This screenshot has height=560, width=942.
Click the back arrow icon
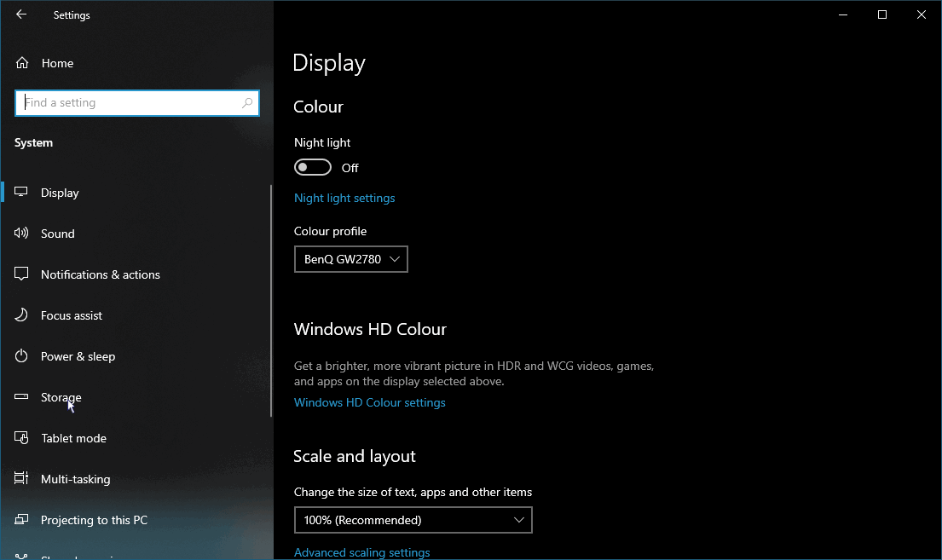point(21,14)
